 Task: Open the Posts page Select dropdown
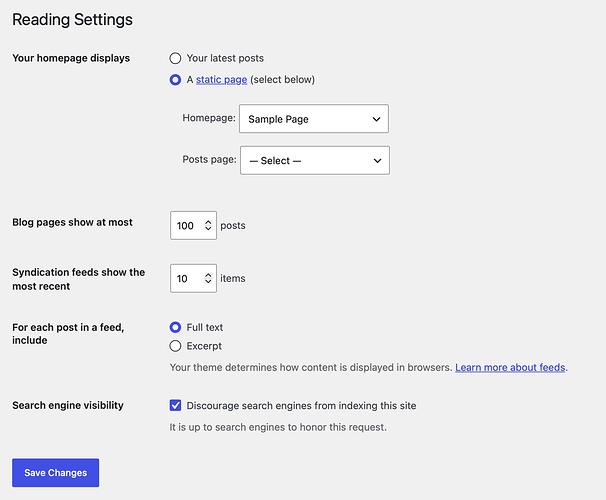click(x=315, y=160)
